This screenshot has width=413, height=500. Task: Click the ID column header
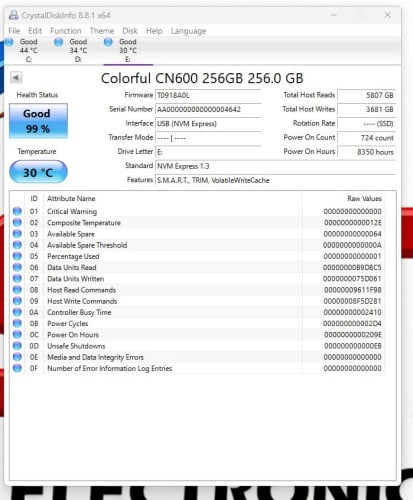point(34,199)
